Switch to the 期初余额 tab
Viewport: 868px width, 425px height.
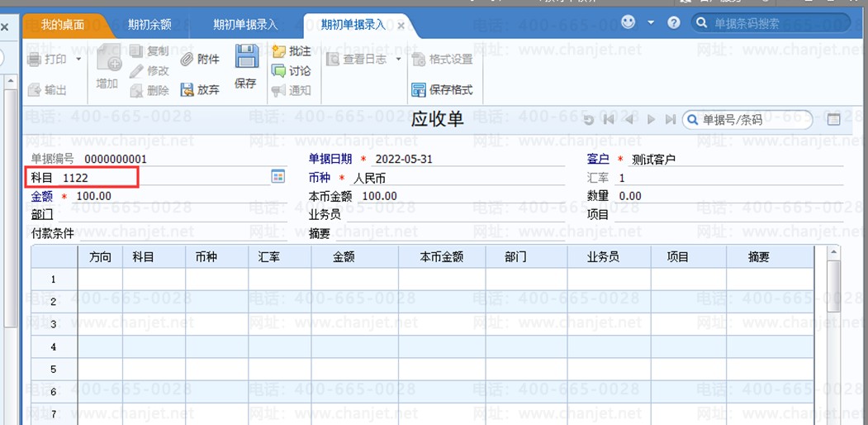coord(149,25)
